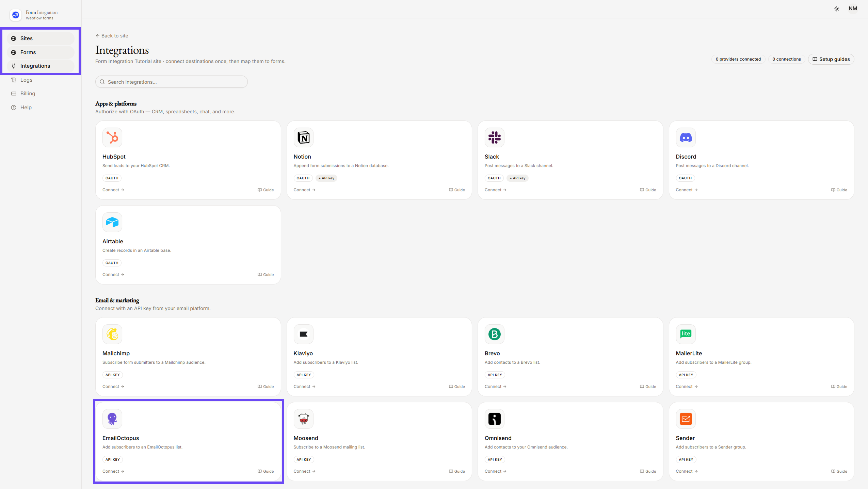The height and width of the screenshot is (489, 868).
Task: Click the Moosend logo icon
Action: (x=303, y=419)
